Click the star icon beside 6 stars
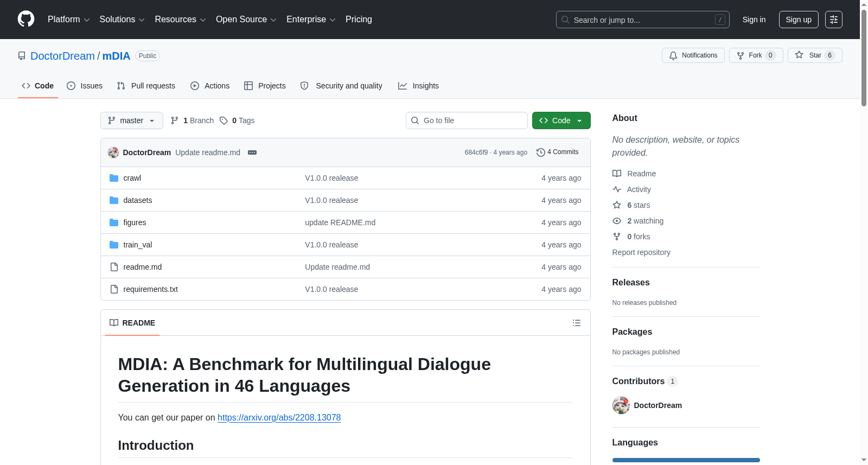 pyautogui.click(x=617, y=205)
